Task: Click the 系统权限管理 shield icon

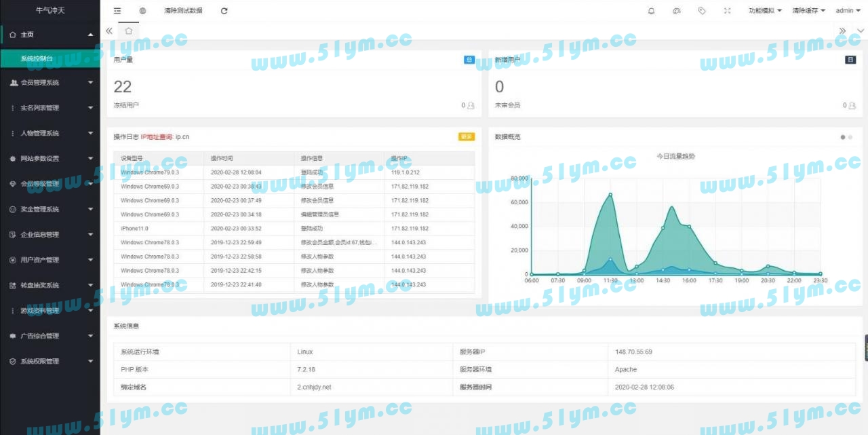Action: pos(13,362)
